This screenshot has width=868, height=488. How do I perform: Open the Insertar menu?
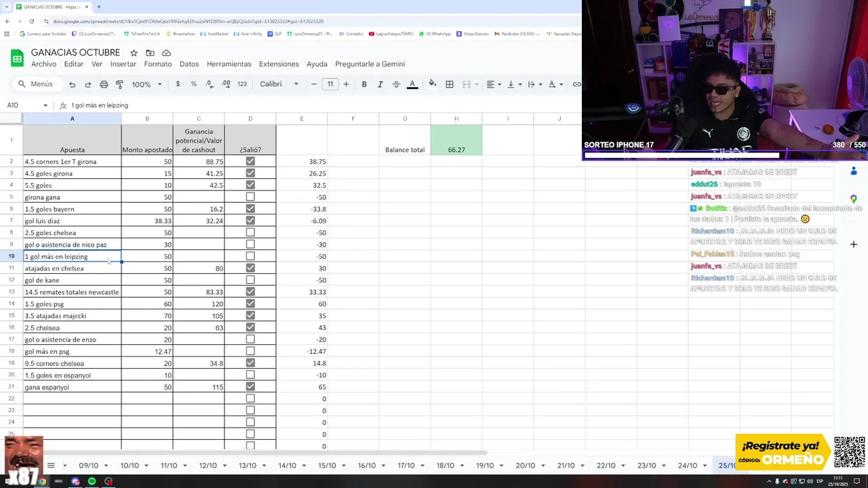click(123, 64)
